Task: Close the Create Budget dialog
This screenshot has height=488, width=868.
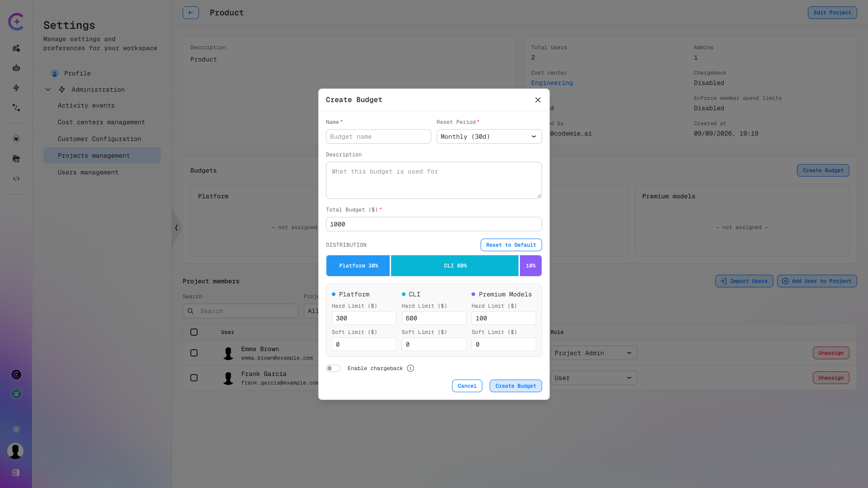Action: [538, 100]
